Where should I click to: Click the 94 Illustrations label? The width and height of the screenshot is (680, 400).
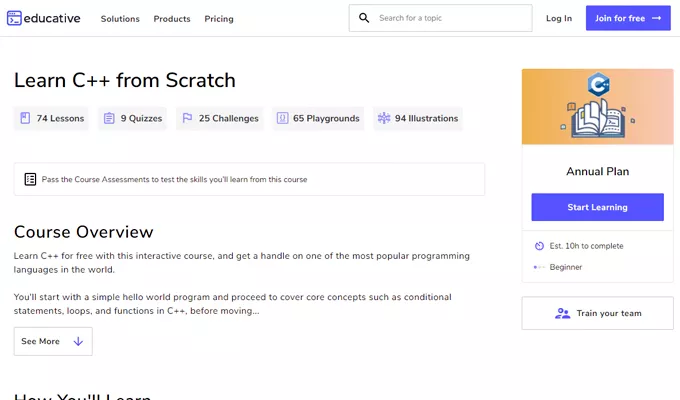click(x=426, y=118)
